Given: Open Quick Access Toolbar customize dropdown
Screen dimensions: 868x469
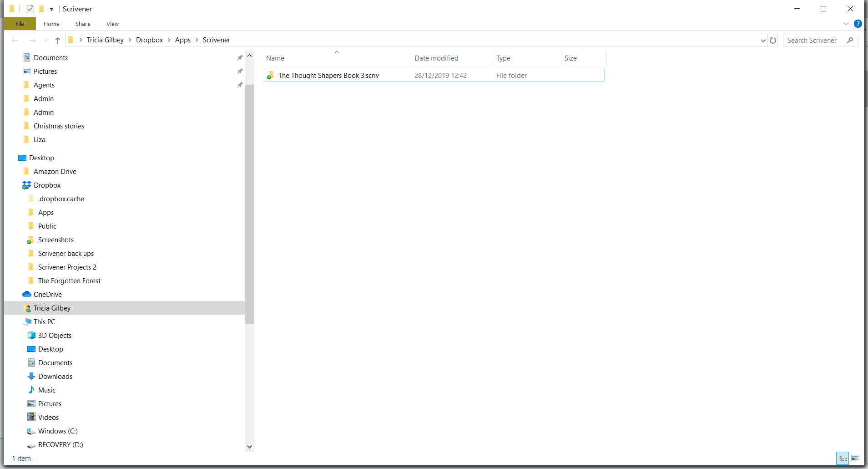Looking at the screenshot, I should point(51,9).
